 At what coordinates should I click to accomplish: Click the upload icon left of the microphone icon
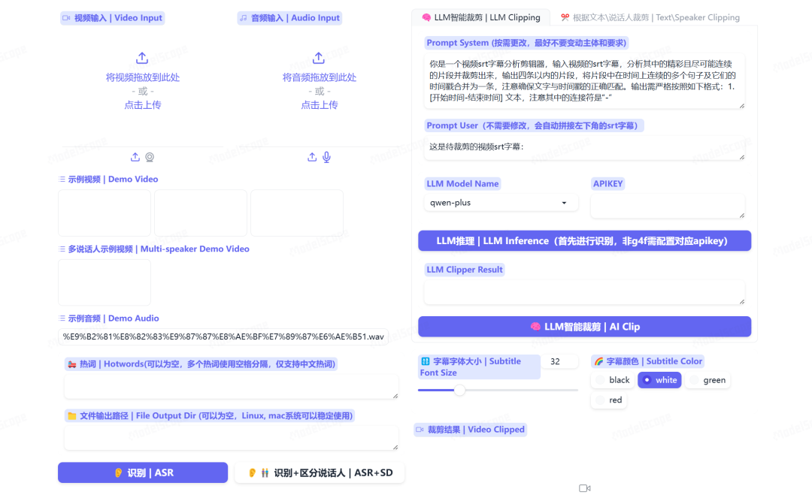312,157
